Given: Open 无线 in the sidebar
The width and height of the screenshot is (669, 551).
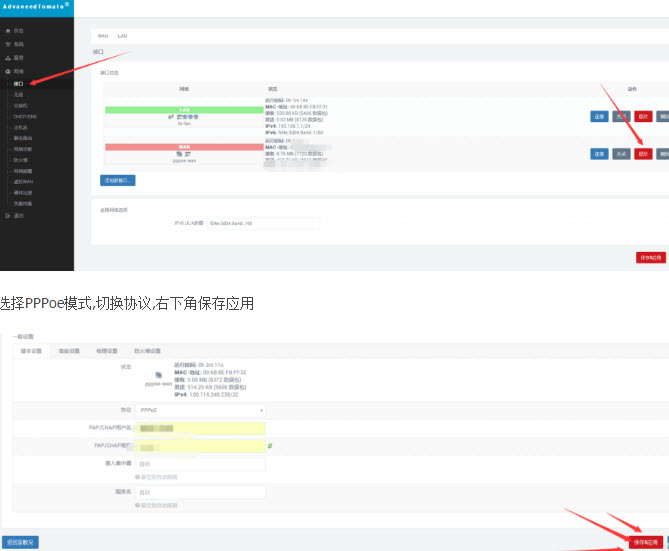Looking at the screenshot, I should point(18,94).
